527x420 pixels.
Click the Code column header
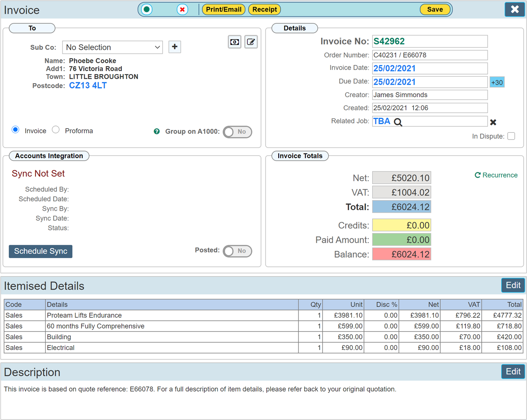(x=25, y=305)
